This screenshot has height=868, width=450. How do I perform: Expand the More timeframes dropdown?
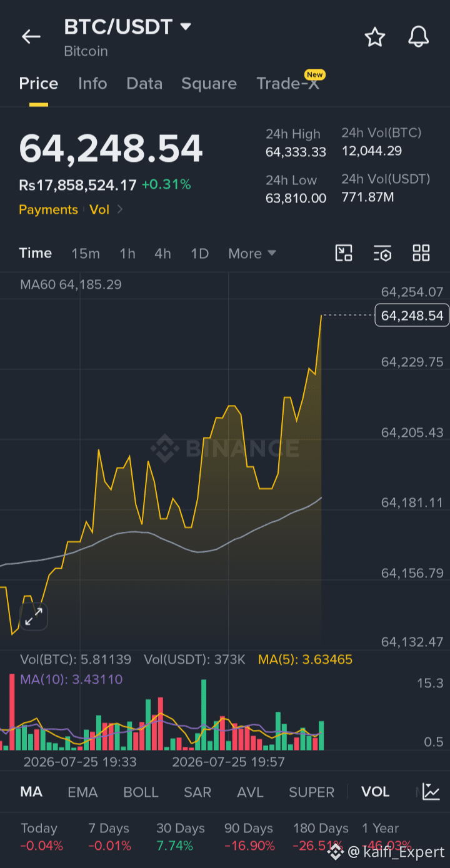(252, 254)
